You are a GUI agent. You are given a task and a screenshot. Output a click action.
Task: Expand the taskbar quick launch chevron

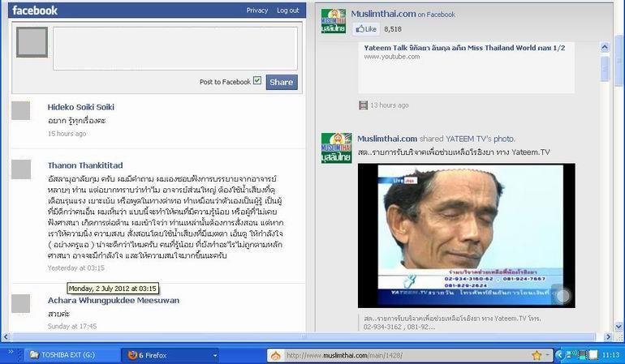point(11,352)
